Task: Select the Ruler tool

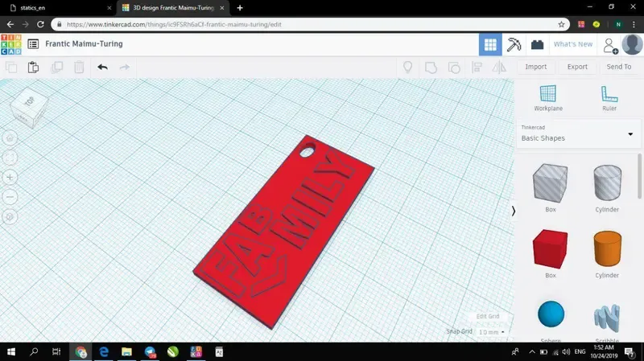Action: pos(609,98)
